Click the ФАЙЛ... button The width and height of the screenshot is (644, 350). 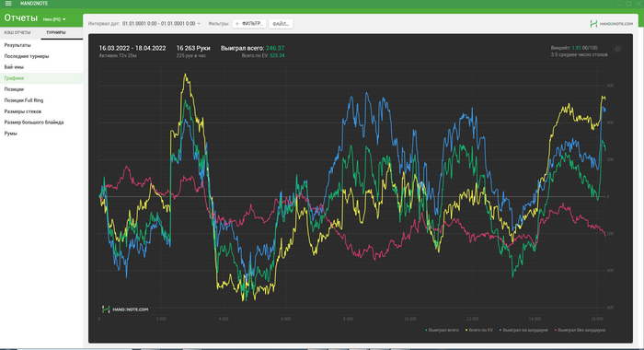[281, 24]
